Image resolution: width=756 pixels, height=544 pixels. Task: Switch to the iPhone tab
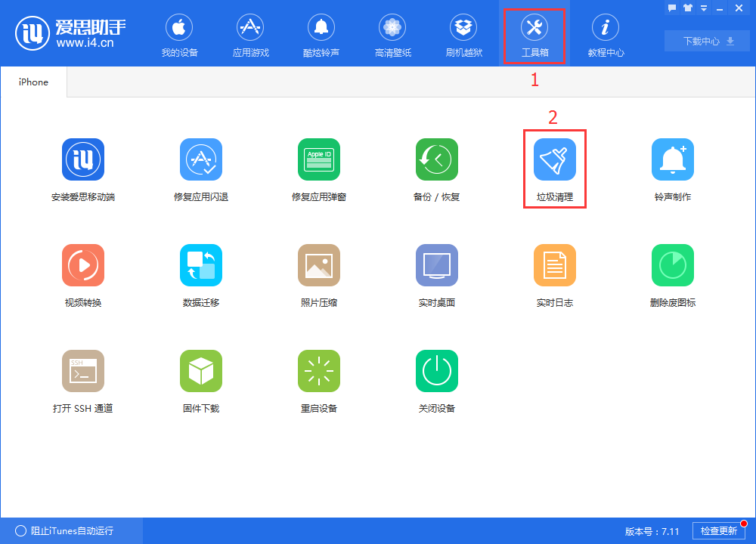coord(33,82)
